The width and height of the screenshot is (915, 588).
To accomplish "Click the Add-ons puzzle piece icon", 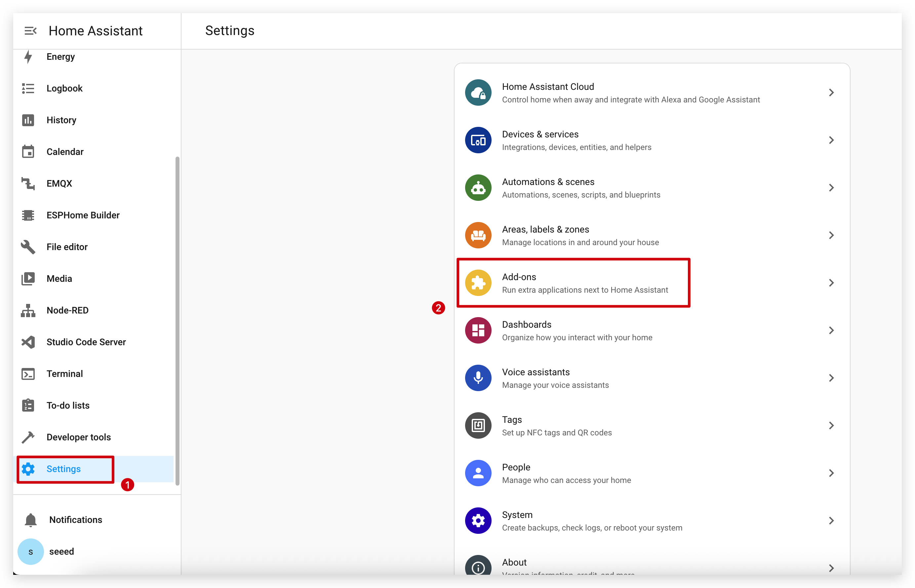I will (x=478, y=282).
